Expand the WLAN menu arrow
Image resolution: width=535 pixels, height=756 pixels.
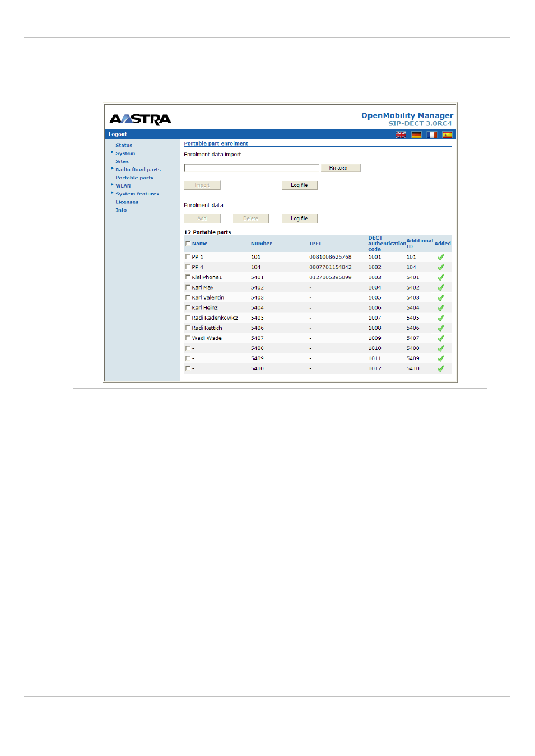point(112,184)
